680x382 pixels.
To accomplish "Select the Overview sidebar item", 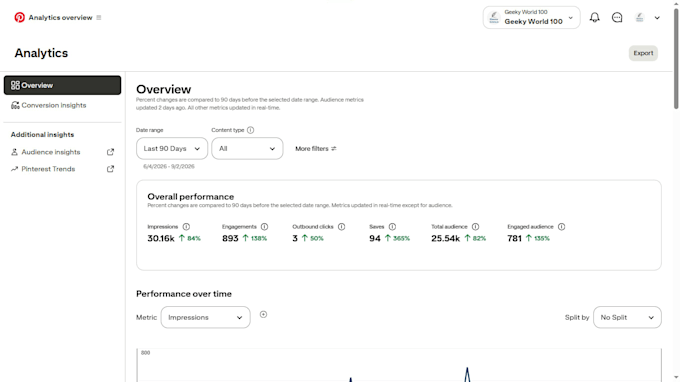I will [62, 85].
